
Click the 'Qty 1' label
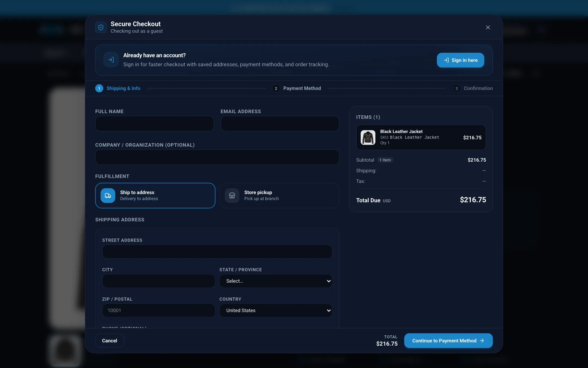(x=385, y=143)
